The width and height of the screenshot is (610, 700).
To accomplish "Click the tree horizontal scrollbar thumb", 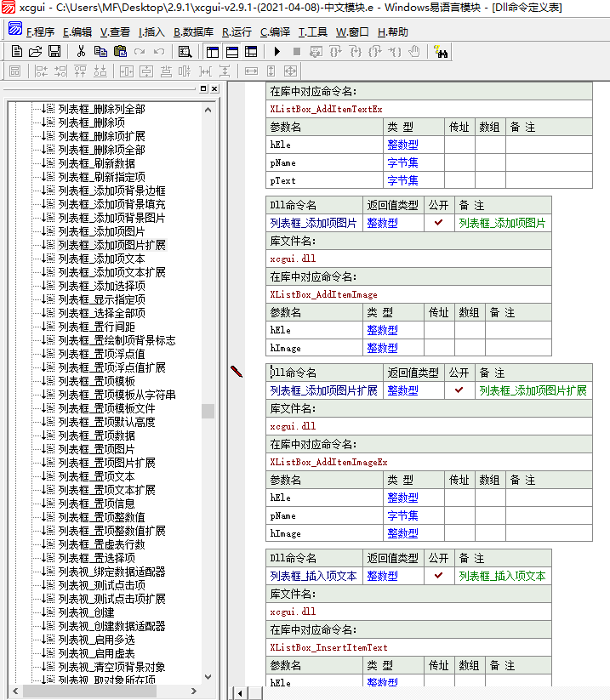I will pos(89,691).
